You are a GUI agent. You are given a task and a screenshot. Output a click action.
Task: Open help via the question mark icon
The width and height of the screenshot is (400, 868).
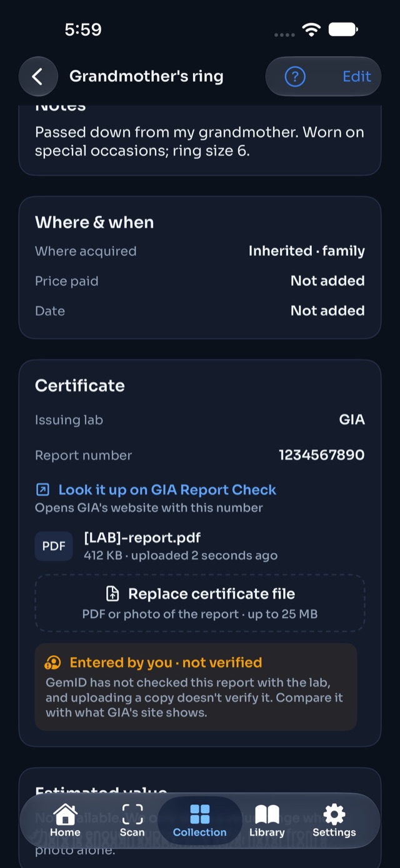click(295, 77)
